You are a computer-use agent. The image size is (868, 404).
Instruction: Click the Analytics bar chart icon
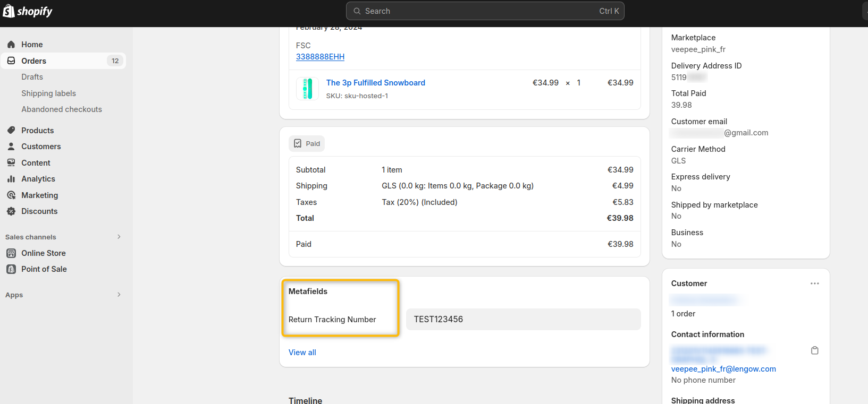click(x=11, y=179)
